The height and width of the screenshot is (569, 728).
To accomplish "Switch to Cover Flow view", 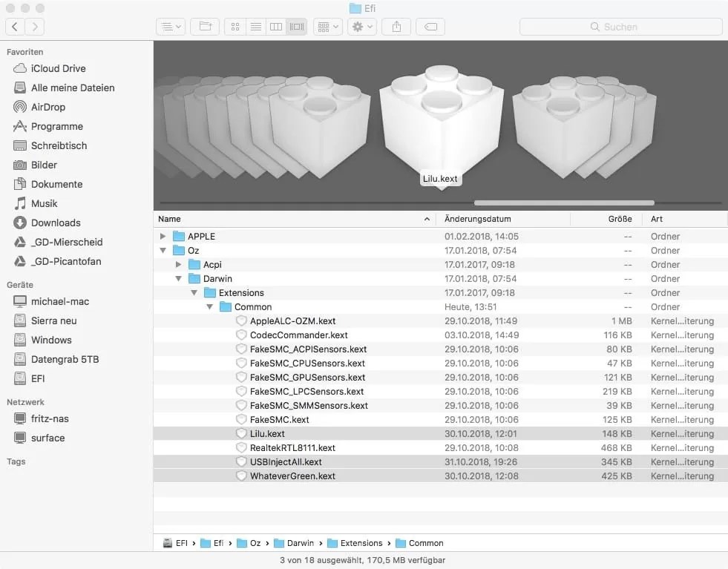I will (297, 27).
